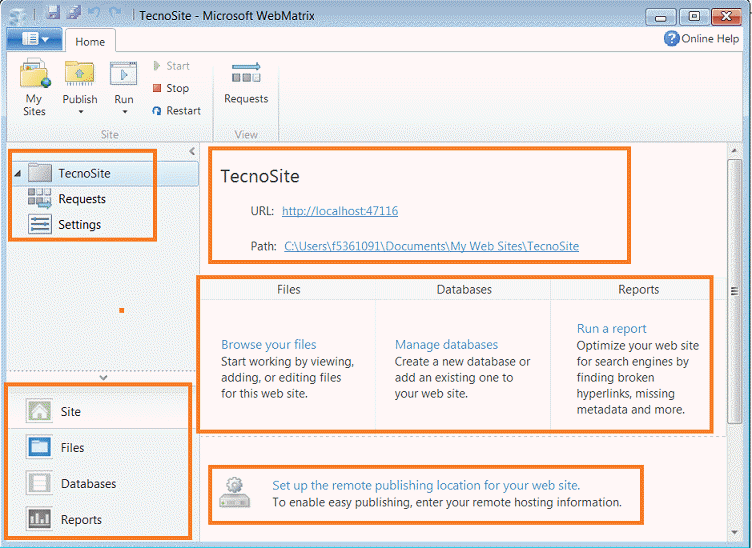Click the Databases workspace icon
752x548 pixels.
point(39,483)
